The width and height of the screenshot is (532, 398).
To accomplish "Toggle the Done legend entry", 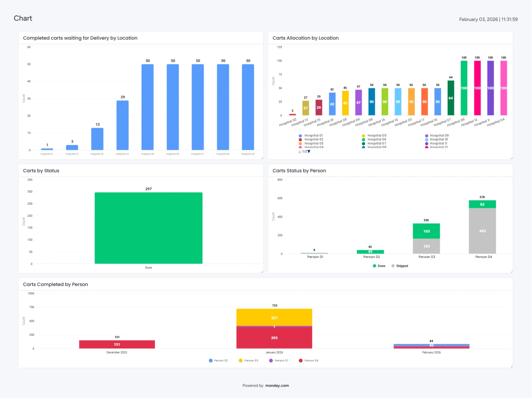I will 381,266.
